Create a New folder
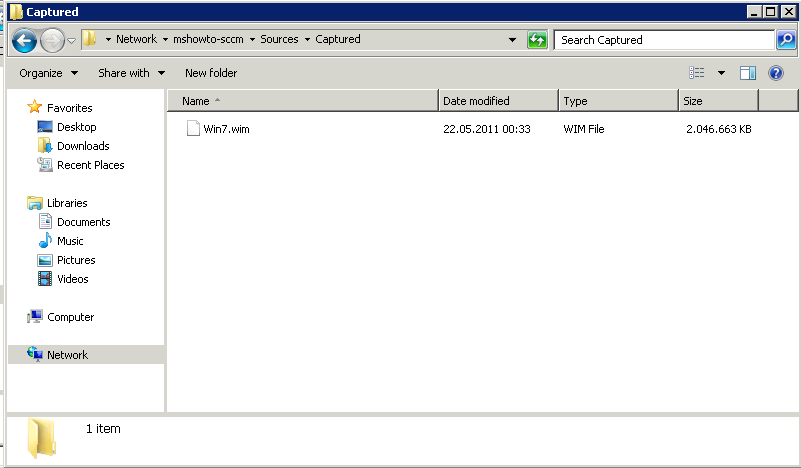Image resolution: width=801 pixels, height=468 pixels. (x=211, y=73)
